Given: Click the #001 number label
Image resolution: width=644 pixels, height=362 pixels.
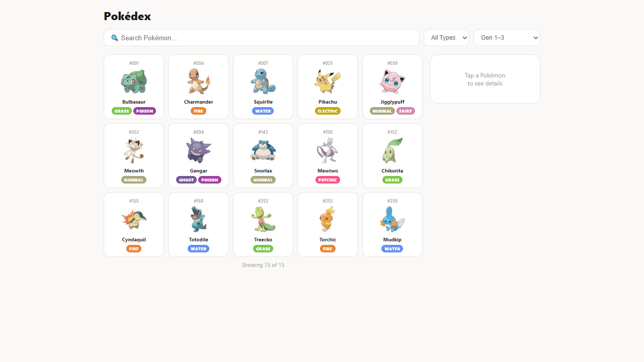Looking at the screenshot, I should point(134,63).
